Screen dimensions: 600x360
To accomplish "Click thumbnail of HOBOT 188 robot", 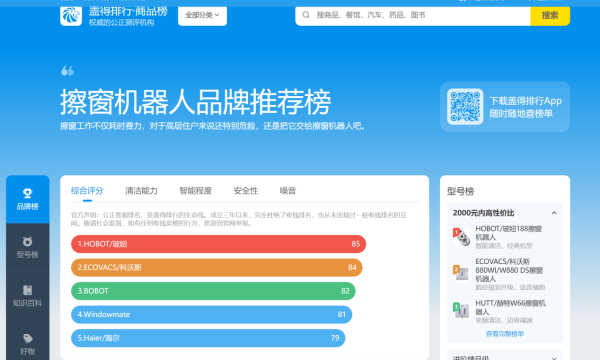I will click(x=461, y=237).
